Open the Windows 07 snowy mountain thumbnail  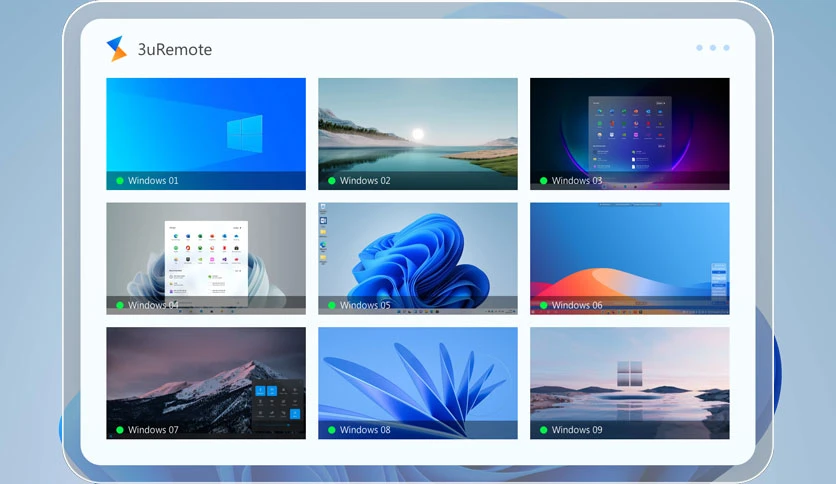tap(206, 383)
